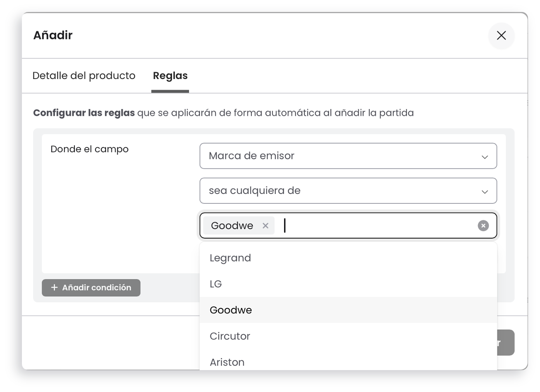Click the chevron of Marca de emisor
The image size is (540, 392).
coord(485,157)
